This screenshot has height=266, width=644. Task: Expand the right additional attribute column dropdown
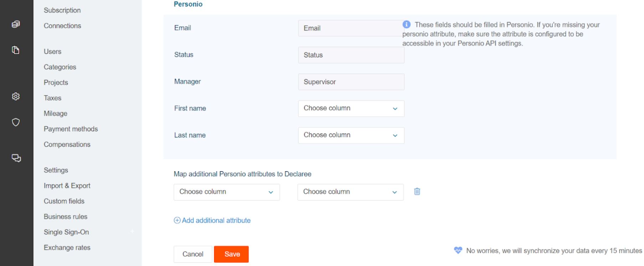[x=350, y=192]
